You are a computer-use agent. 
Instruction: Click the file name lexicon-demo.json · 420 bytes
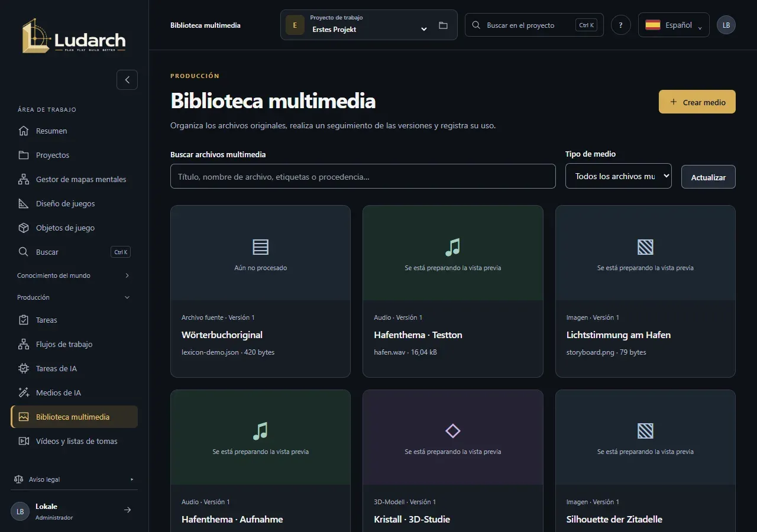tap(228, 352)
